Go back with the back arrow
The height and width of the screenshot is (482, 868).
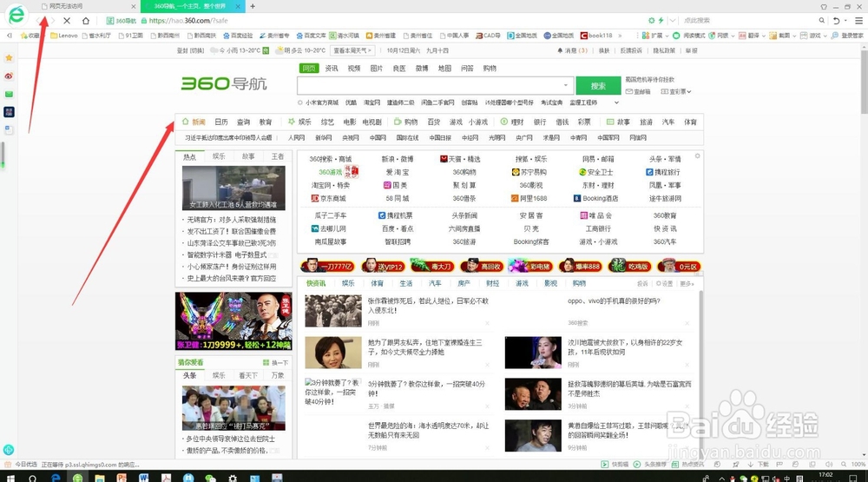[39, 21]
